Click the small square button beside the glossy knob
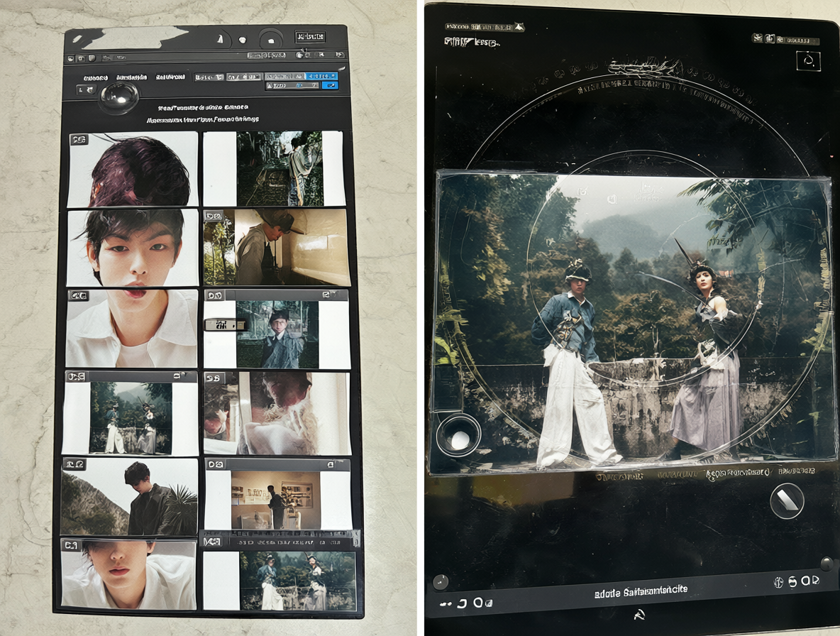The image size is (840, 636). [87, 90]
